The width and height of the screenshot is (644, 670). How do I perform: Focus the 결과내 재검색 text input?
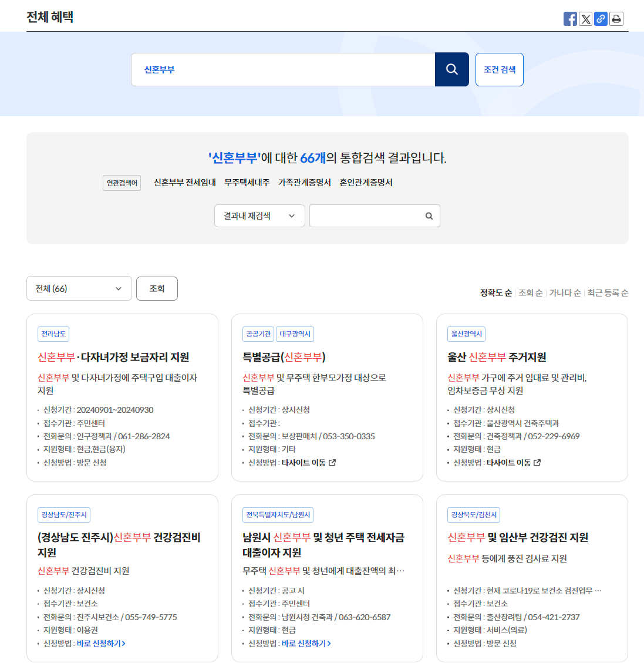(x=375, y=216)
